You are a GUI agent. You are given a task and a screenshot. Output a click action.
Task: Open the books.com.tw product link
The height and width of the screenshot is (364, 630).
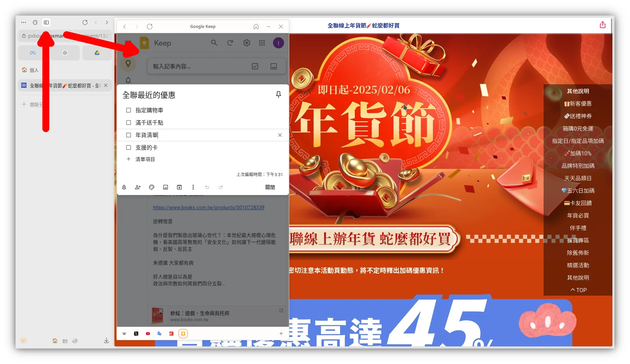point(209,208)
